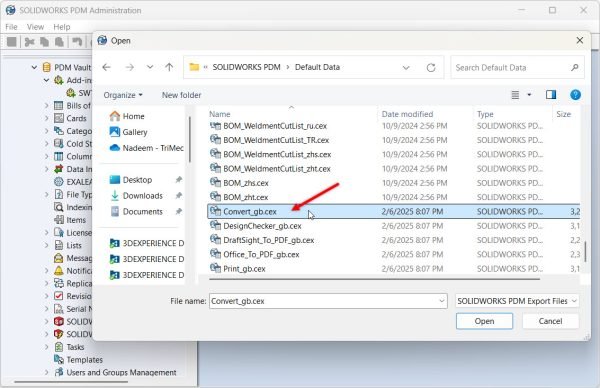Sort files by Date modified column

coord(407,114)
